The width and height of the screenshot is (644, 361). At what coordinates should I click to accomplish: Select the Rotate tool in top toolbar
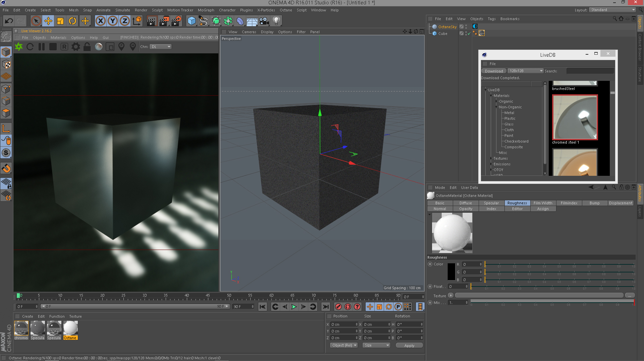72,21
